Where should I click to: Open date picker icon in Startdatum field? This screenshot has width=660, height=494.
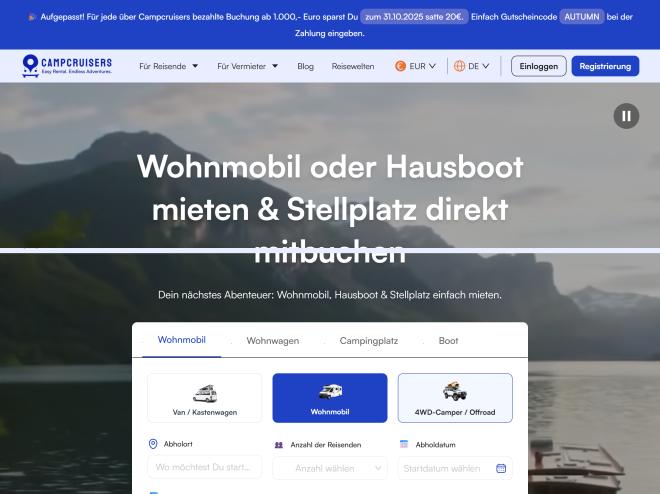(501, 468)
